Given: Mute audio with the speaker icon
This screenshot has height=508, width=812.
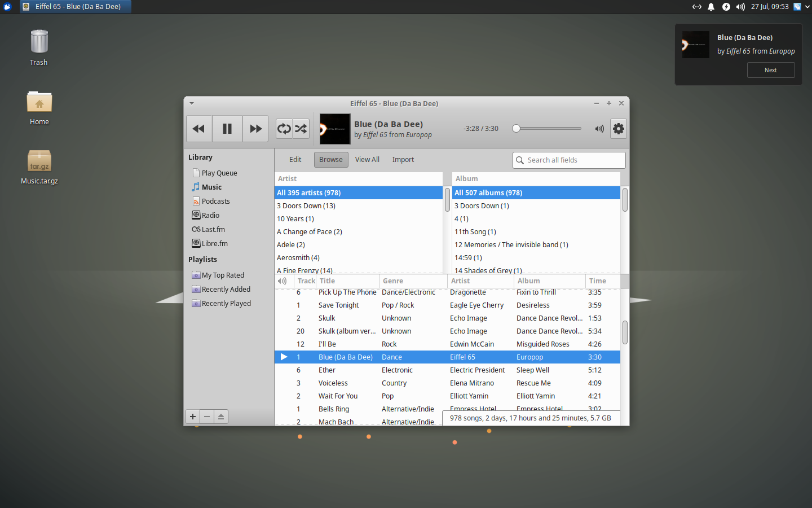Looking at the screenshot, I should point(599,129).
